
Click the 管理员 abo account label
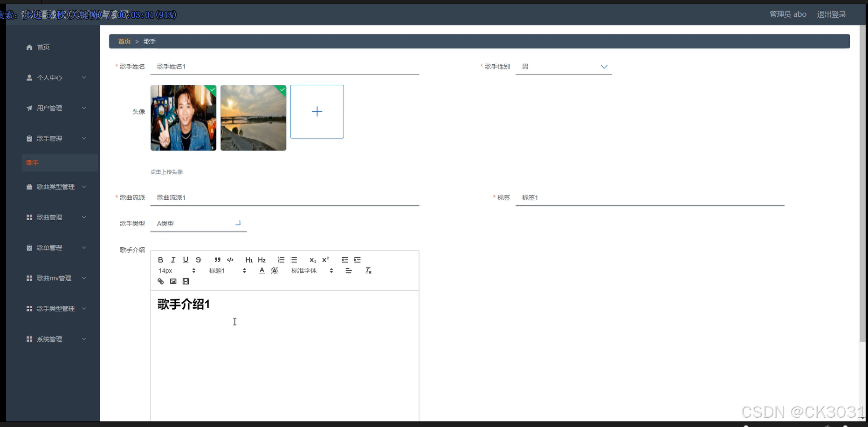tap(788, 14)
